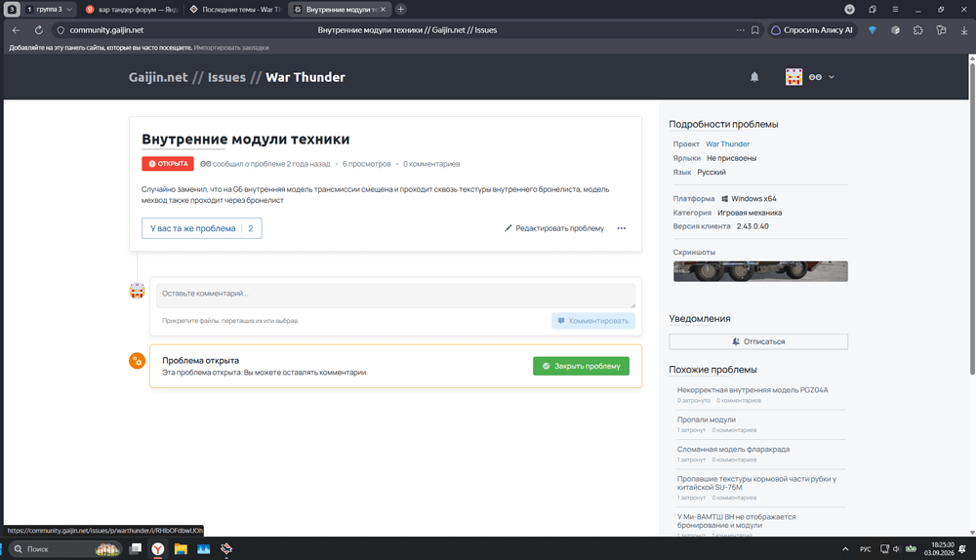Bookmark the page with bookmark icon
Screen dimensions: 976x560
coord(755,30)
